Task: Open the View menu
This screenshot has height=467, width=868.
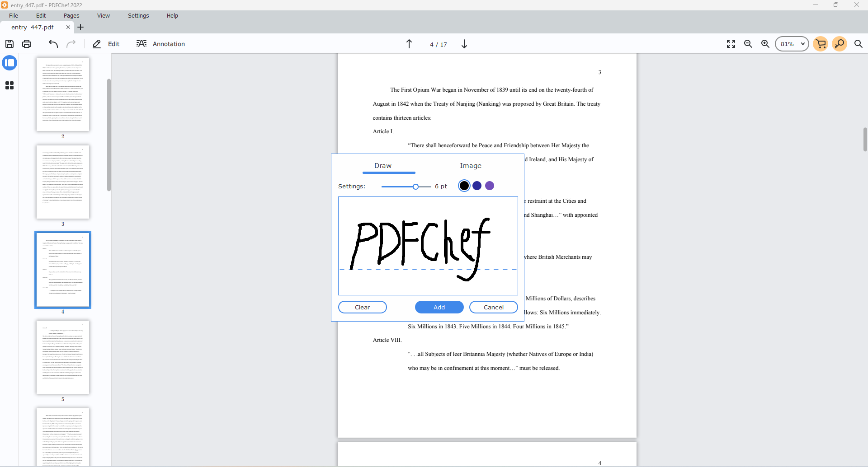Action: click(104, 15)
